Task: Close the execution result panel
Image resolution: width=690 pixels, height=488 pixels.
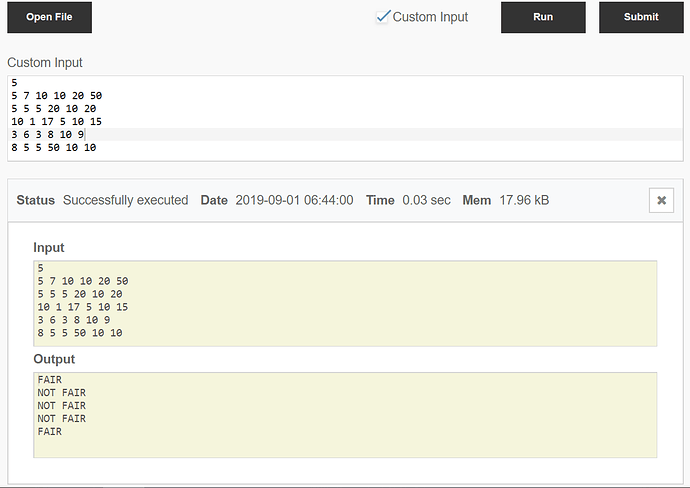Action: point(661,200)
